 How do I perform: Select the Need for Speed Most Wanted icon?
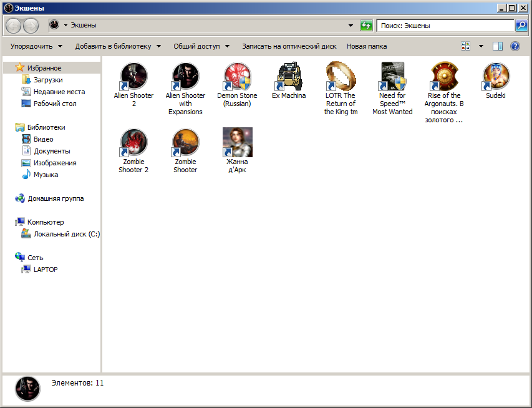coord(392,76)
